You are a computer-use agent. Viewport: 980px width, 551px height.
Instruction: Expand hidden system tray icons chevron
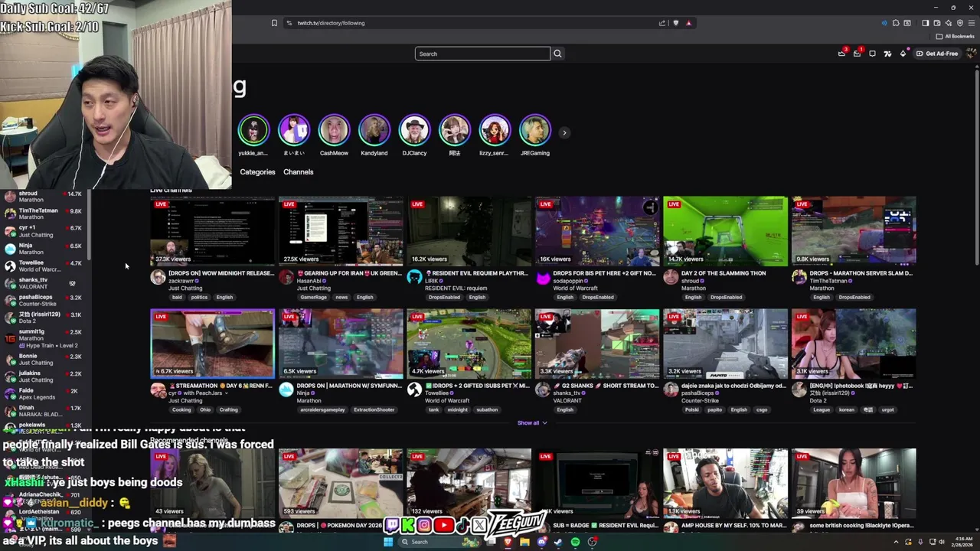pos(896,542)
